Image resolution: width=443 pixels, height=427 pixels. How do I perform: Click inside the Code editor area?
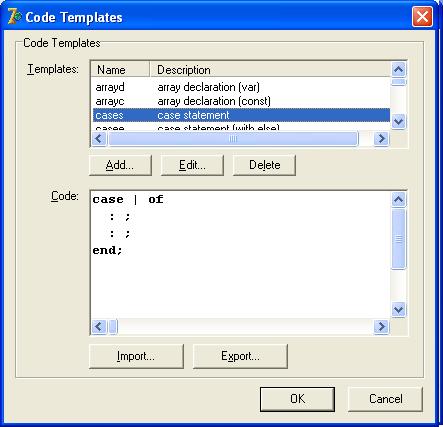(x=241, y=255)
